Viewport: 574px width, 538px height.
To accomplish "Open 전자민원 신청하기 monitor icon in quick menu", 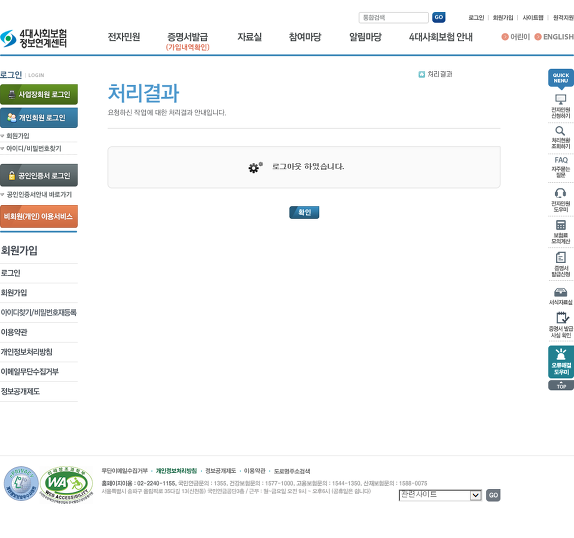I will pos(560,106).
